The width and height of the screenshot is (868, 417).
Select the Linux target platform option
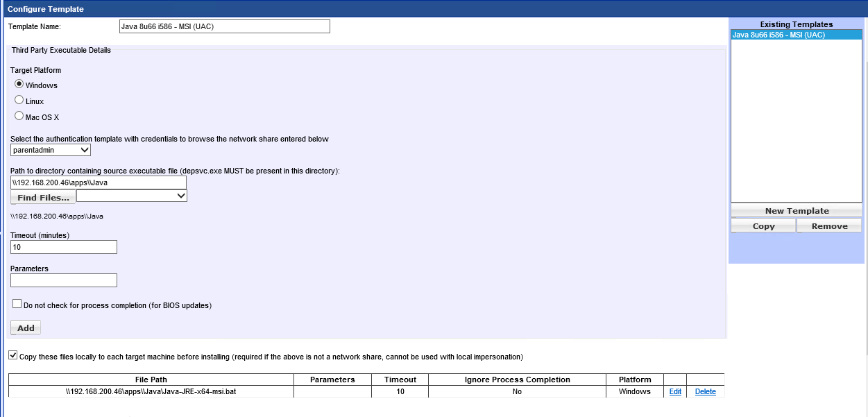(19, 100)
